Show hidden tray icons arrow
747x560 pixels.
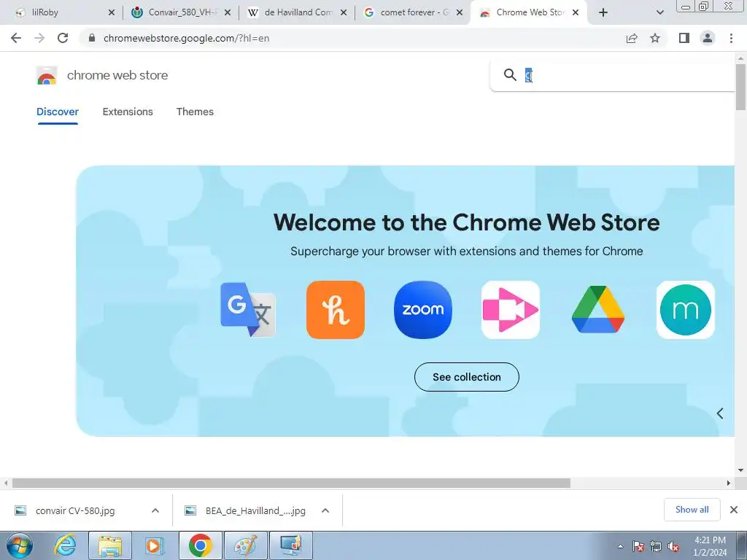point(620,547)
